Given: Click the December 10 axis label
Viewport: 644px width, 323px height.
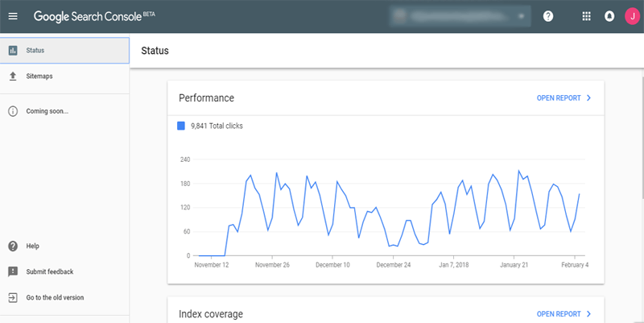Looking at the screenshot, I should [x=332, y=265].
